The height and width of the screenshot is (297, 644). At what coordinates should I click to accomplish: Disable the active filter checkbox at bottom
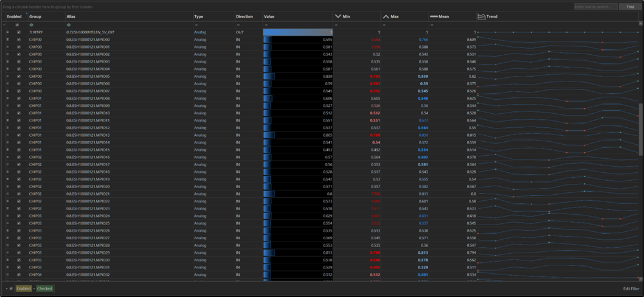[11, 288]
